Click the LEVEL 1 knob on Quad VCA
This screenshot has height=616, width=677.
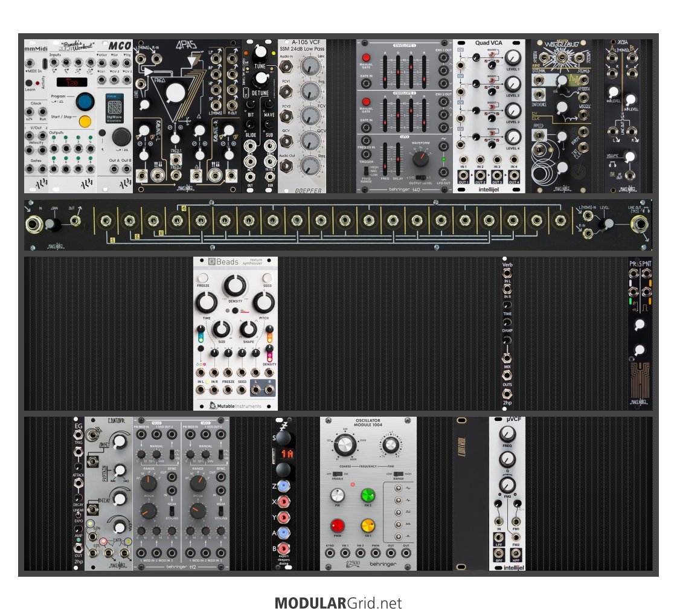coord(512,58)
